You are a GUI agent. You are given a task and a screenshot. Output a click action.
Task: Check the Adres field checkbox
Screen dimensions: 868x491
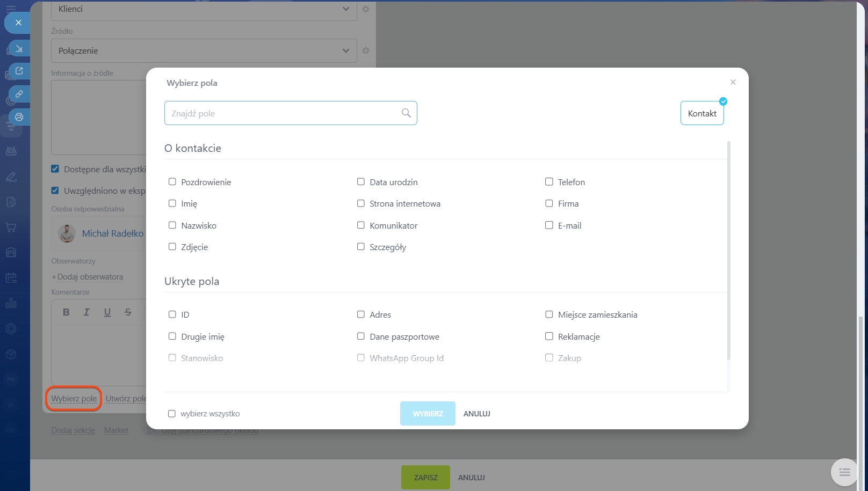[x=361, y=314]
